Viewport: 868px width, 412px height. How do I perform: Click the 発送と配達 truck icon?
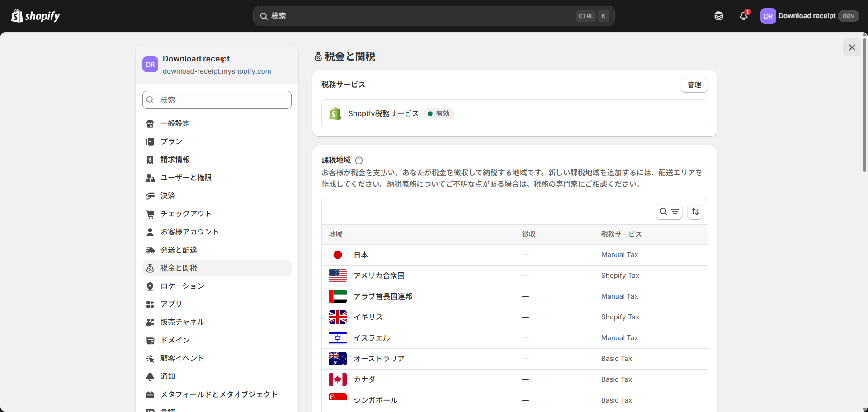(x=150, y=250)
